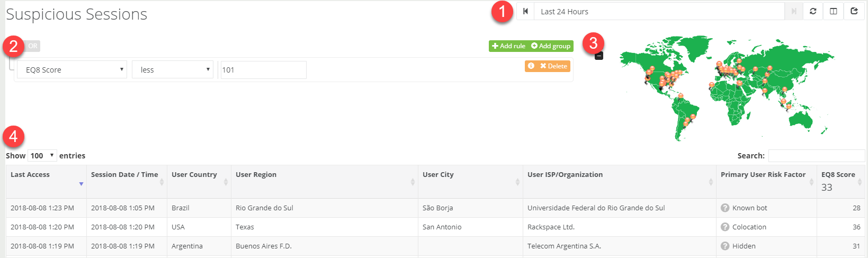Click the help icon next to Known bot
The width and height of the screenshot is (868, 258).
tap(725, 208)
